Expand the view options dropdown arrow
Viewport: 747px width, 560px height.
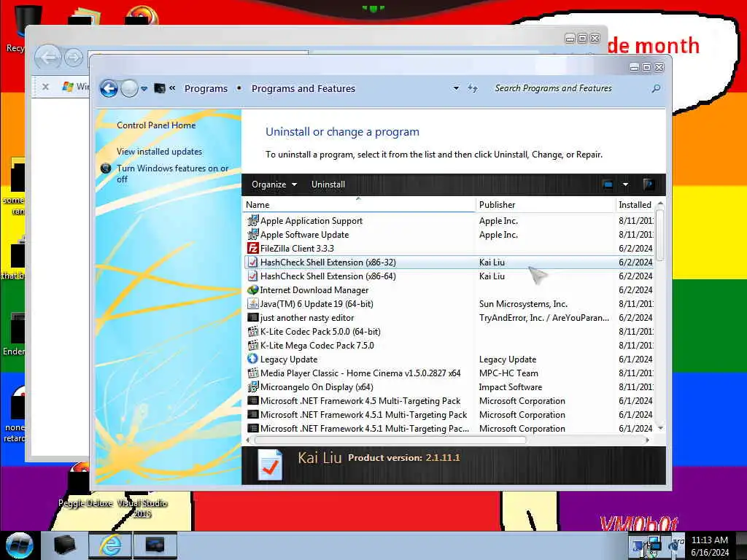(x=625, y=184)
